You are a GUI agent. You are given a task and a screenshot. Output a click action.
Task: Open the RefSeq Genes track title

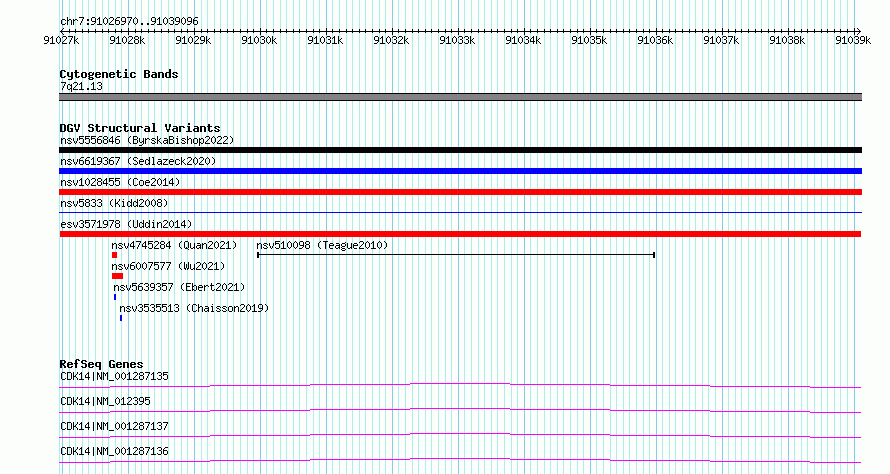coord(102,364)
